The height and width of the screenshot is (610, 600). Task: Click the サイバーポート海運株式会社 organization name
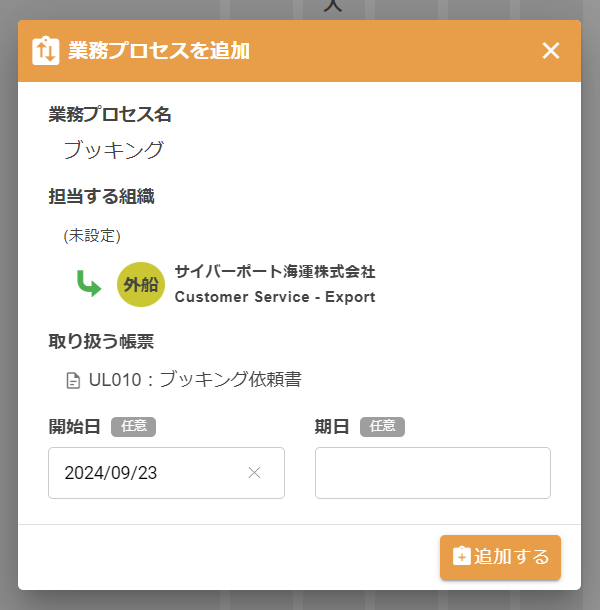coord(275,272)
